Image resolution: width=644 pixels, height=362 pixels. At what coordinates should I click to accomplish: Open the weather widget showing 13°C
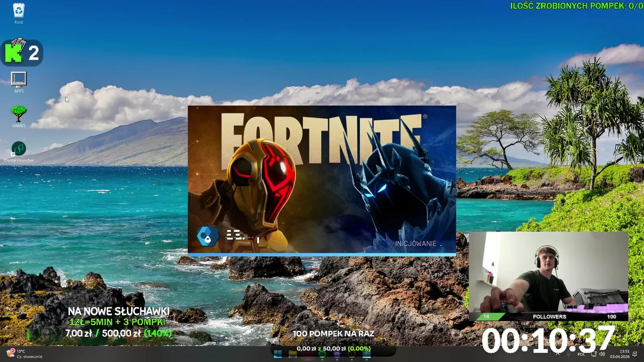point(25,354)
